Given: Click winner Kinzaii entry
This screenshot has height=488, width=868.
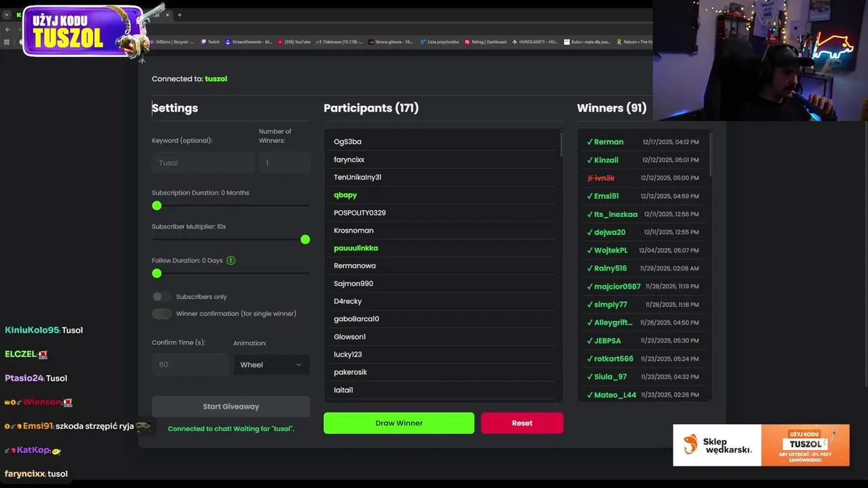Looking at the screenshot, I should tap(643, 160).
